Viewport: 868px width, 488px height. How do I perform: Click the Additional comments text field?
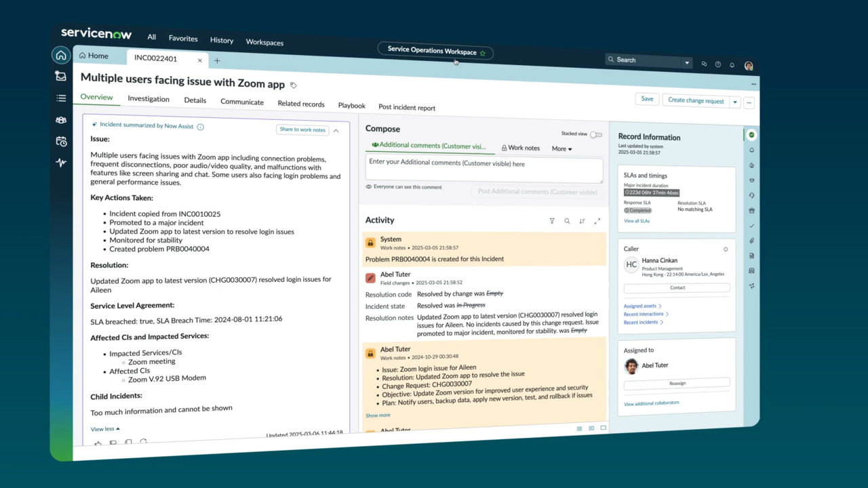point(484,169)
